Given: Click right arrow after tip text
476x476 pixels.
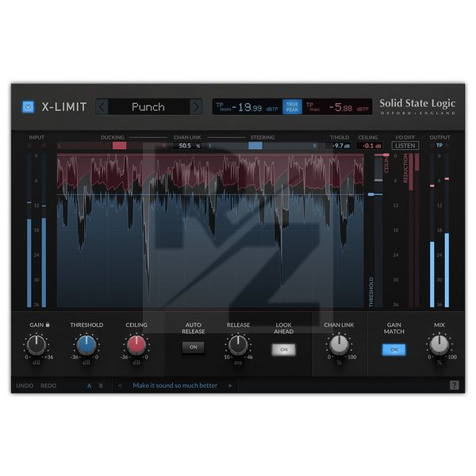Looking at the screenshot, I should (231, 386).
